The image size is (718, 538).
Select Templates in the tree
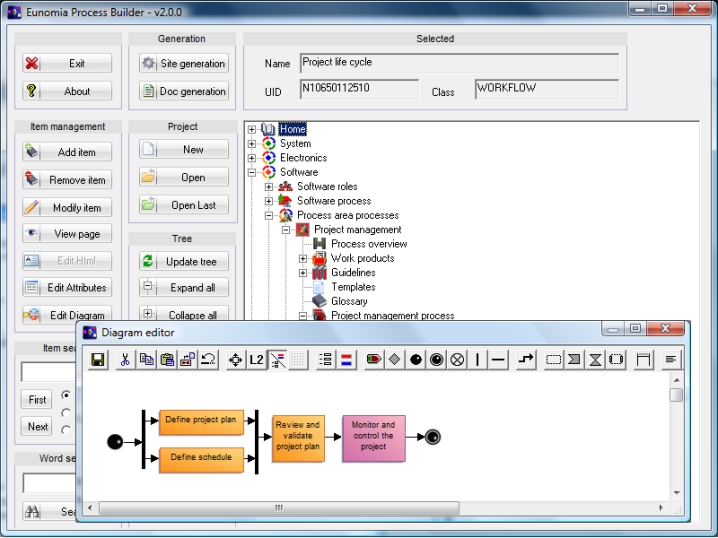click(353, 287)
